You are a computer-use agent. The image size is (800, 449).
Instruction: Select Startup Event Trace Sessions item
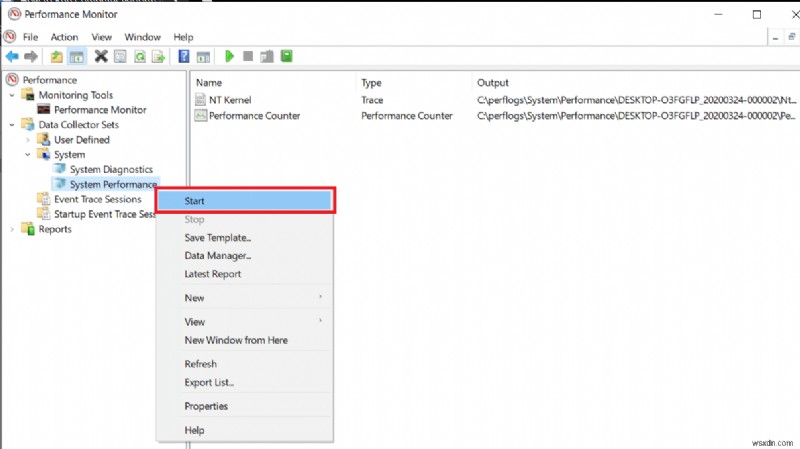105,214
